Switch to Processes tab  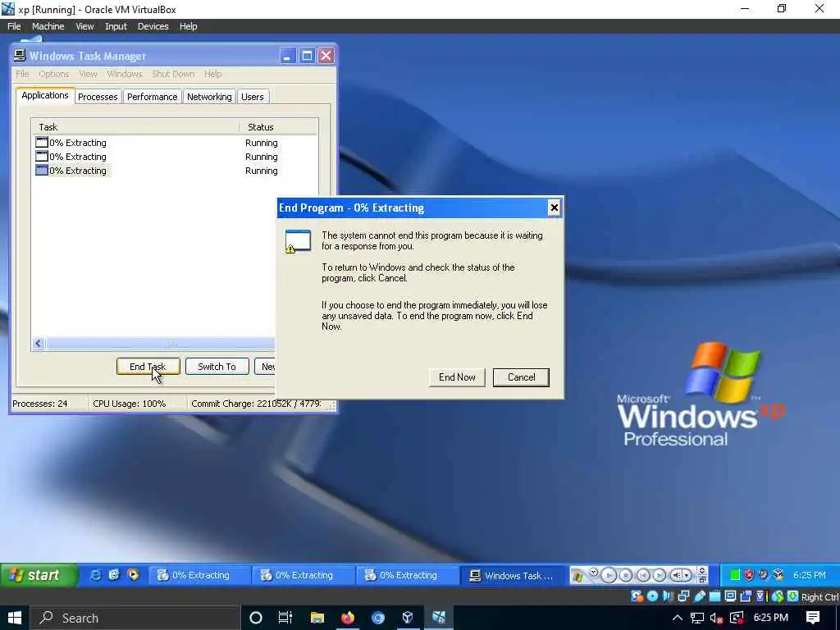click(x=98, y=97)
